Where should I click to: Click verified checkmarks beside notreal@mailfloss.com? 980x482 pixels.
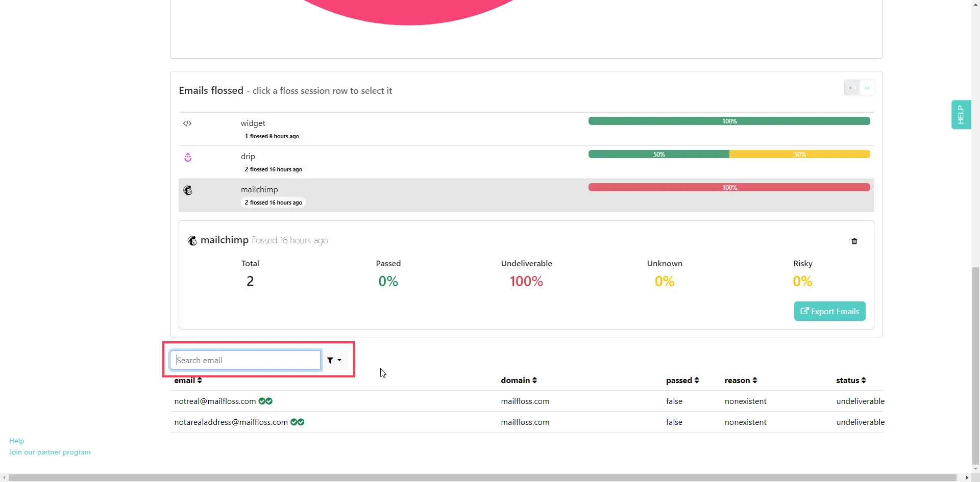point(265,401)
